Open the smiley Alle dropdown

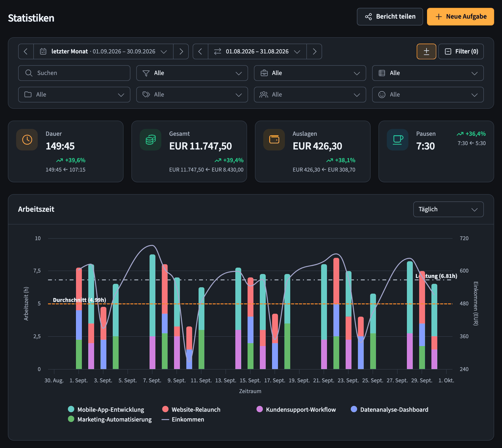pos(428,95)
